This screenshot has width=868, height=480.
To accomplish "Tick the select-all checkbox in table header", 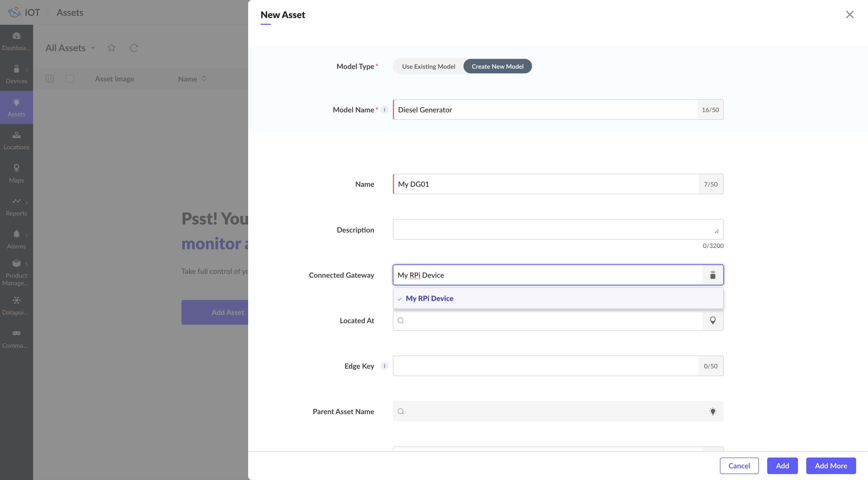I will [x=70, y=79].
